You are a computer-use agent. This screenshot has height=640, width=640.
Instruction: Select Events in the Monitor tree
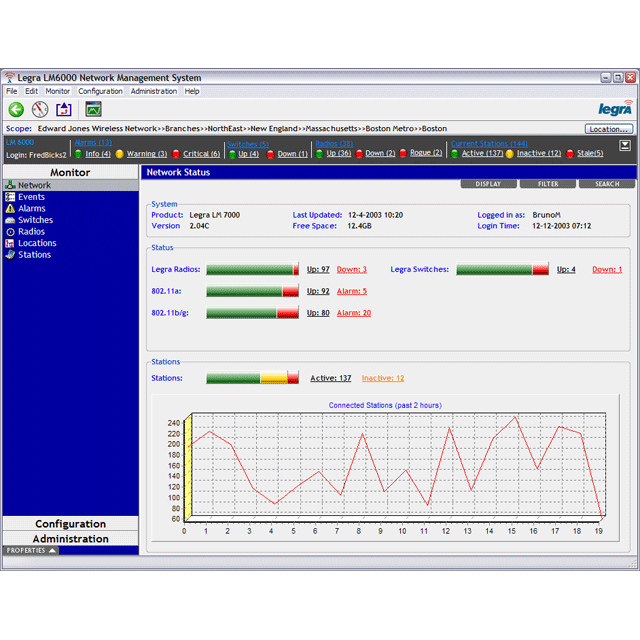click(x=31, y=197)
